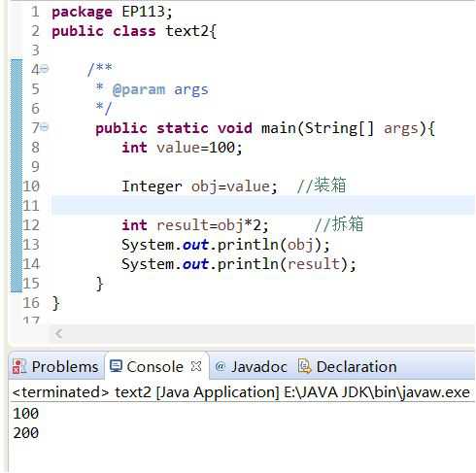Click the Declaration tab icon
This screenshot has width=476, height=473.
[304, 366]
